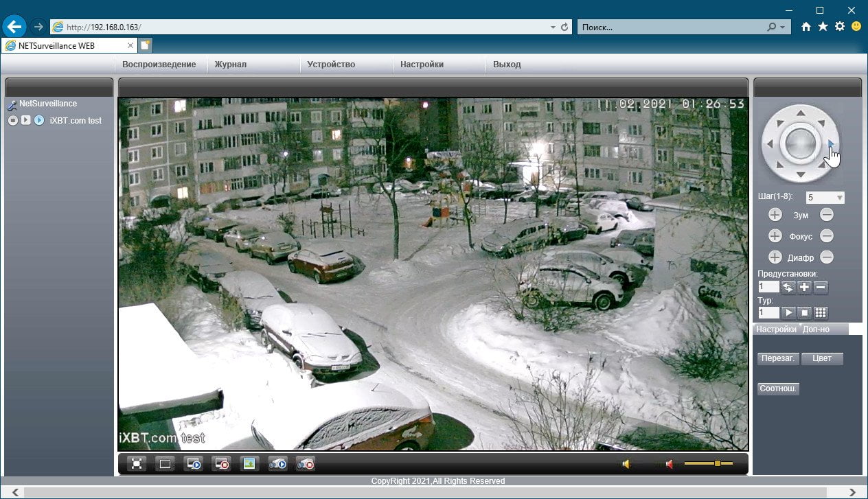Toggle the red microphone talk icon

tap(670, 464)
